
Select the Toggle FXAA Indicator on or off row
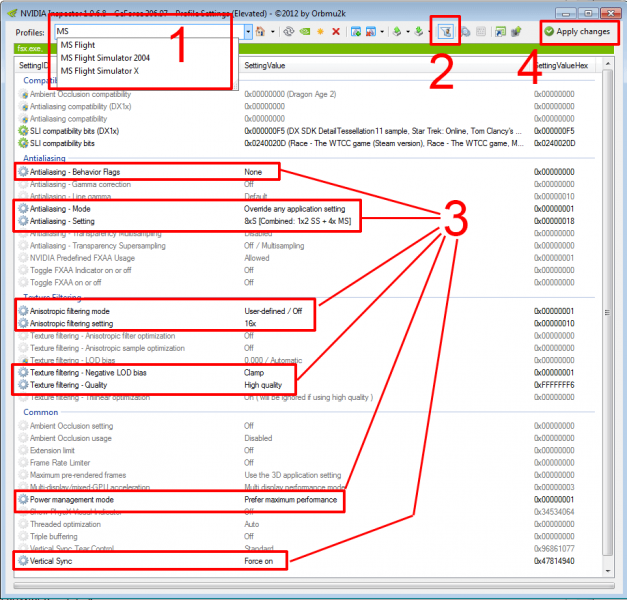tap(308, 270)
